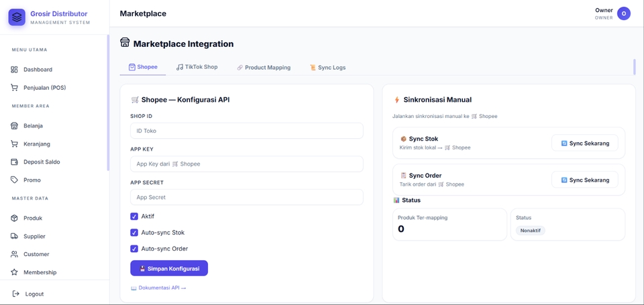This screenshot has height=305, width=644.
Task: Click the Simpan Konfigurasi button
Action: [x=169, y=268]
